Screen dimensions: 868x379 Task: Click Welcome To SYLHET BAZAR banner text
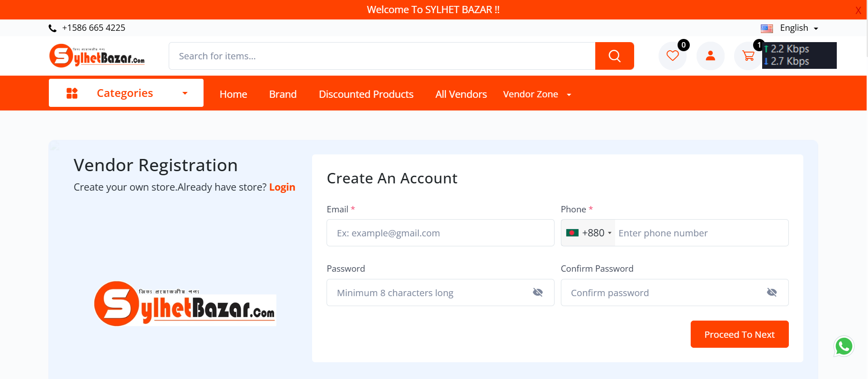(433, 10)
